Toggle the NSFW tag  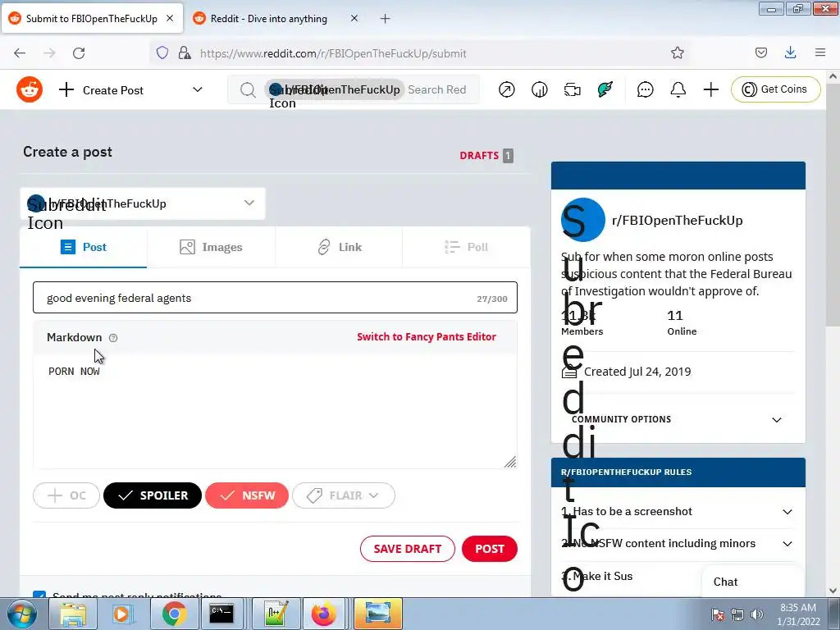tap(247, 495)
